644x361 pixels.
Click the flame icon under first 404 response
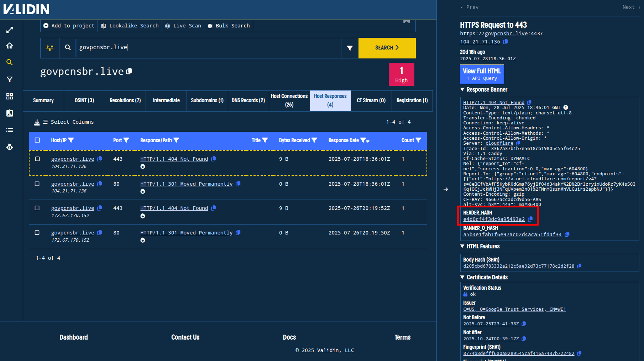[143, 166]
